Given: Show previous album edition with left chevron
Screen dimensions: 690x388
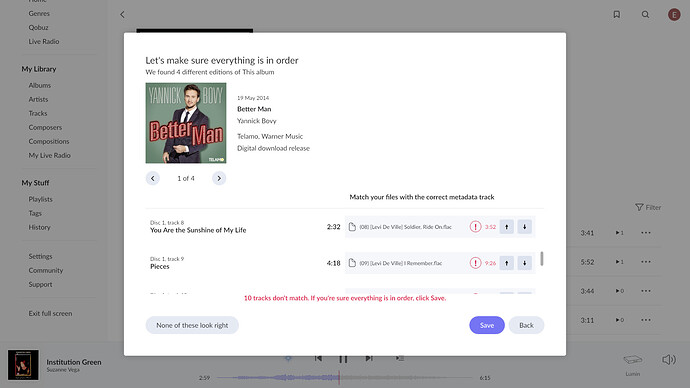Looking at the screenshot, I should click(153, 178).
